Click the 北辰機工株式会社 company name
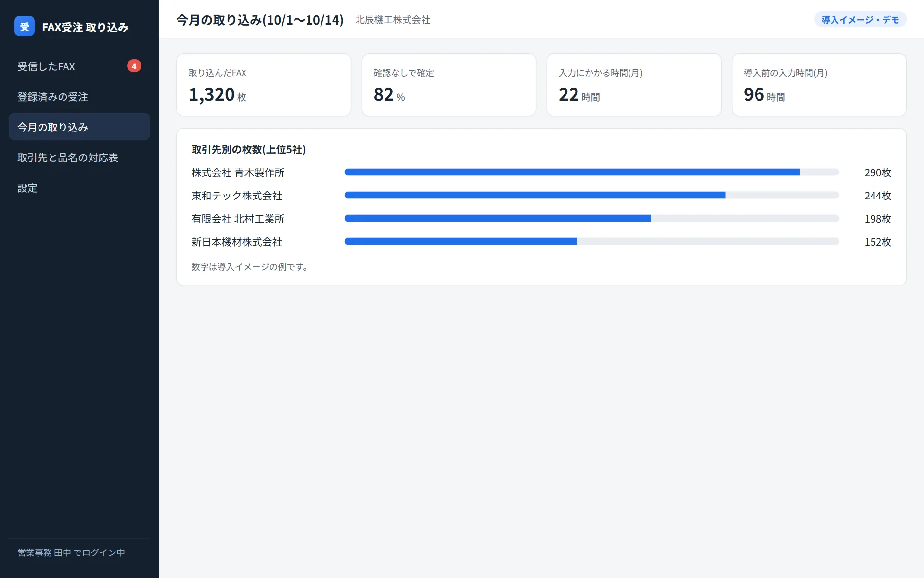Viewport: 924px width, 578px height. click(x=393, y=20)
